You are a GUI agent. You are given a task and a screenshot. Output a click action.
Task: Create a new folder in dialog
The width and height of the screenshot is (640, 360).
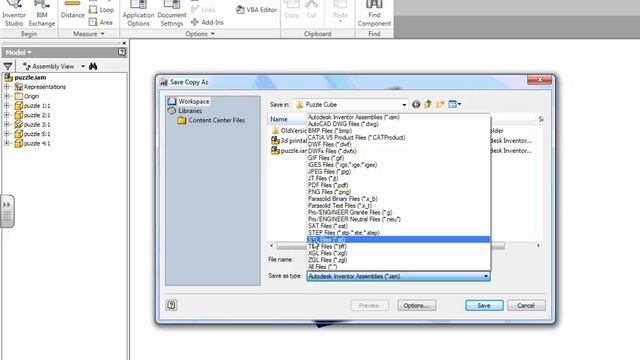[x=440, y=104]
